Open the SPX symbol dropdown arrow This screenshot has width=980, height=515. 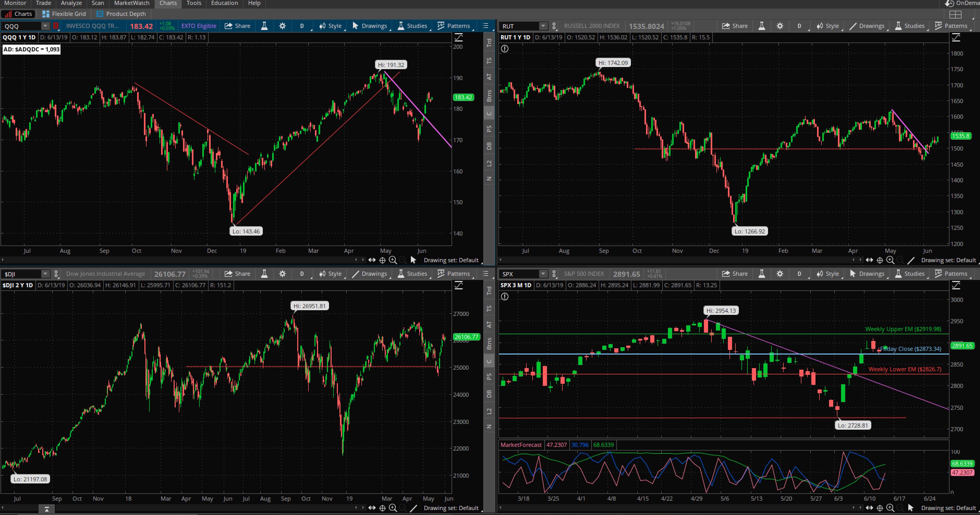(543, 274)
